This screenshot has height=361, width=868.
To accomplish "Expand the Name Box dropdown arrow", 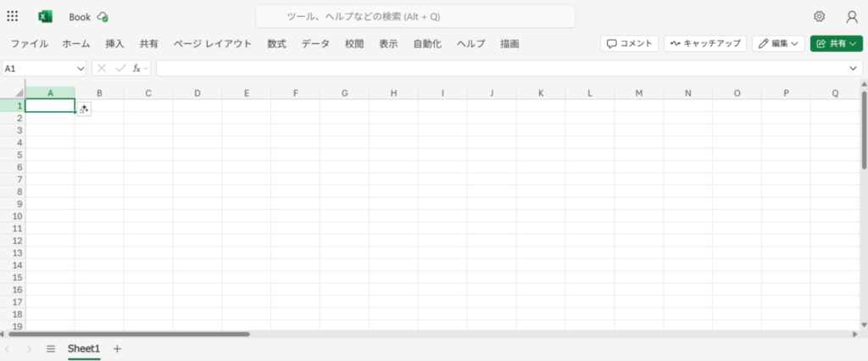I will pyautogui.click(x=81, y=69).
